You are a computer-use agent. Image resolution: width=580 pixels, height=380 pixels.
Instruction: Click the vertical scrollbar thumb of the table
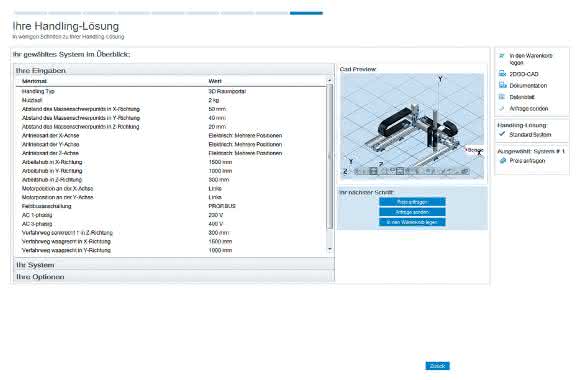[330, 157]
